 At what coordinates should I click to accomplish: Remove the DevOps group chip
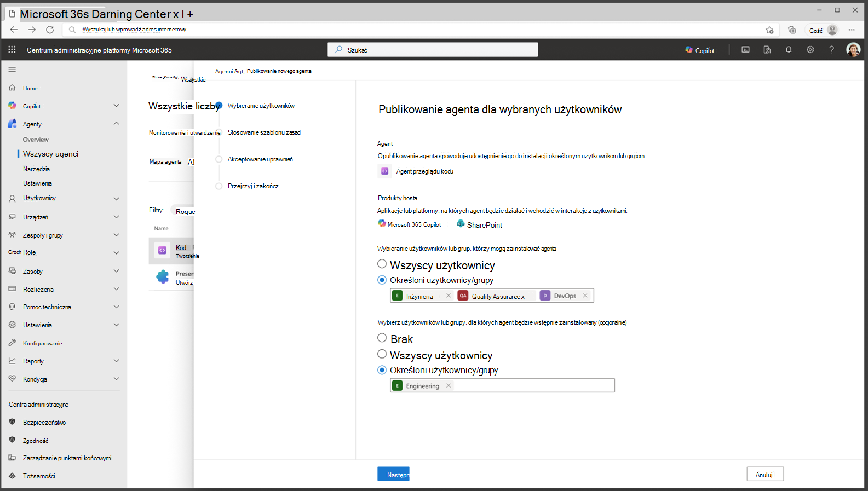click(585, 296)
